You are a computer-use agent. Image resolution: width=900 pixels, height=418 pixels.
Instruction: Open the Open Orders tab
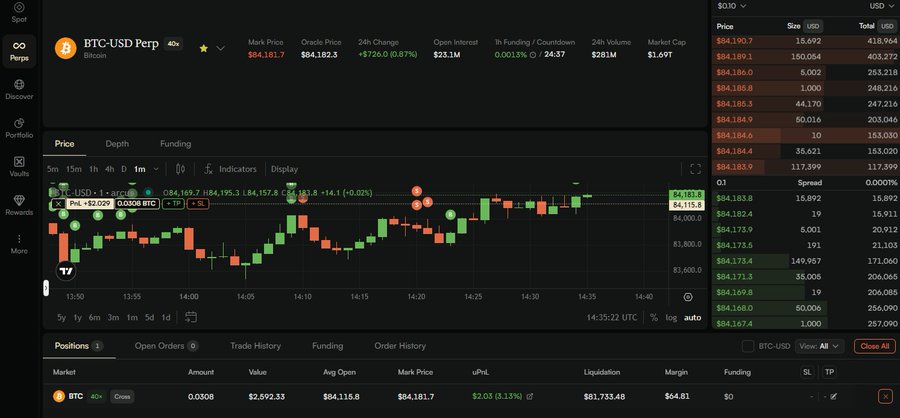[166, 346]
